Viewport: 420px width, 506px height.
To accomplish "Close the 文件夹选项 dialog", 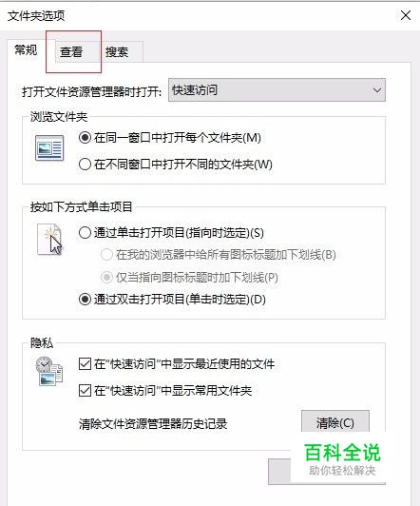I will tap(406, 15).
